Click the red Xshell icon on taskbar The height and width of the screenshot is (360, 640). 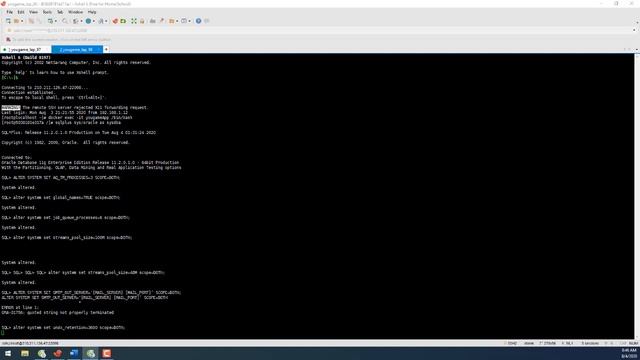58,353
